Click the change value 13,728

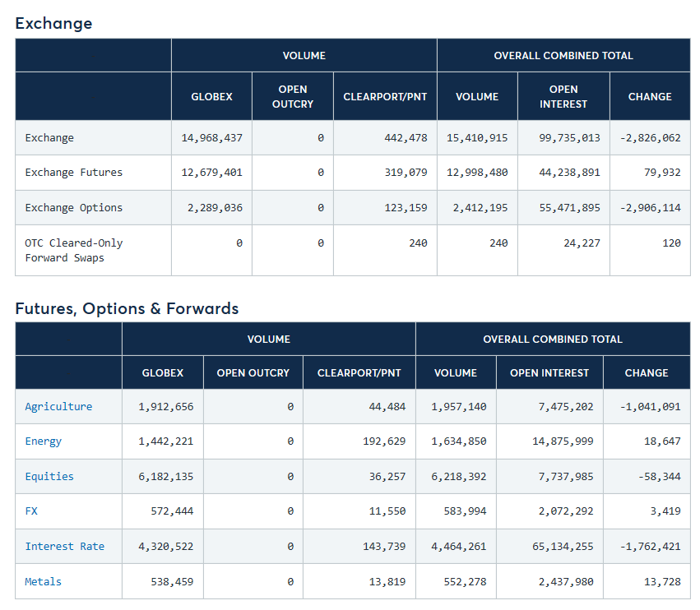point(662,581)
